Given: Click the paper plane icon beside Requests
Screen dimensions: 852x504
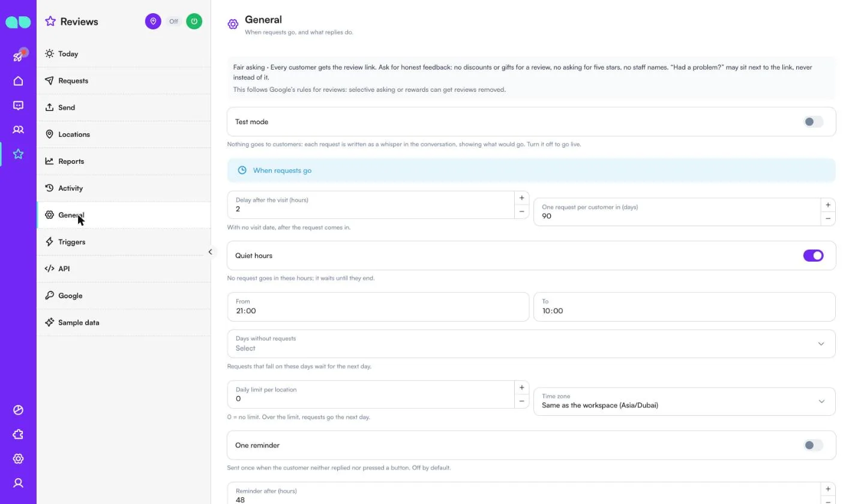Looking at the screenshot, I should click(49, 80).
